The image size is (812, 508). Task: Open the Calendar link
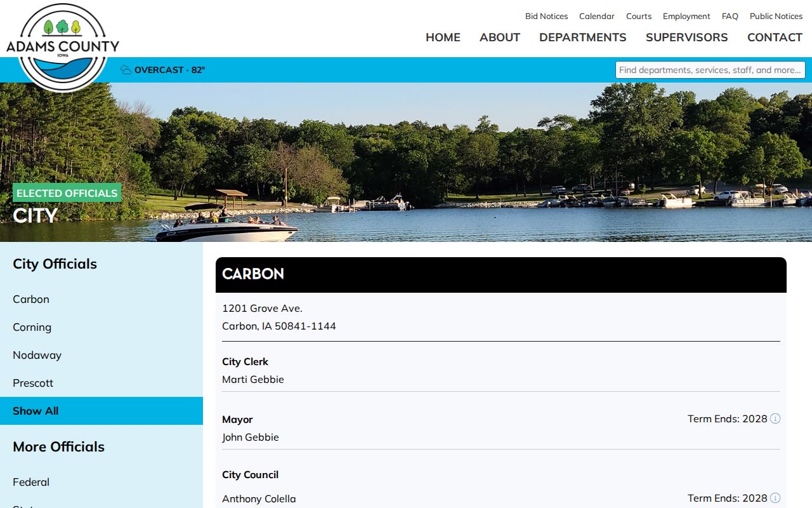coord(597,17)
